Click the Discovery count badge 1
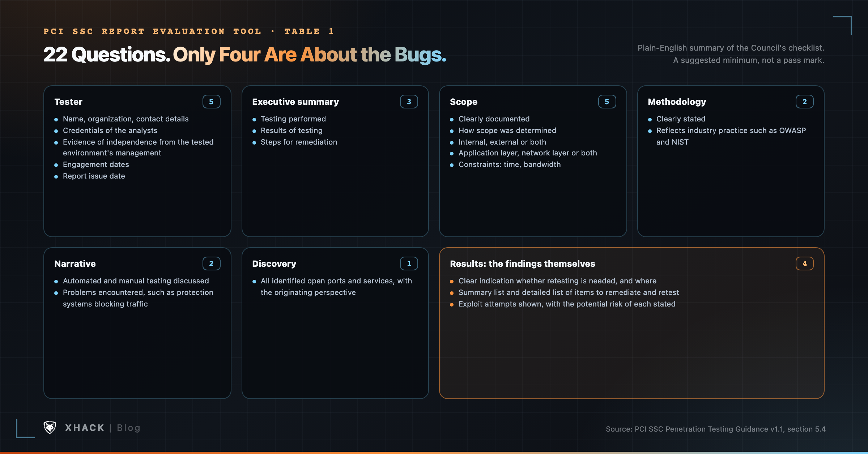The width and height of the screenshot is (868, 454). click(409, 264)
